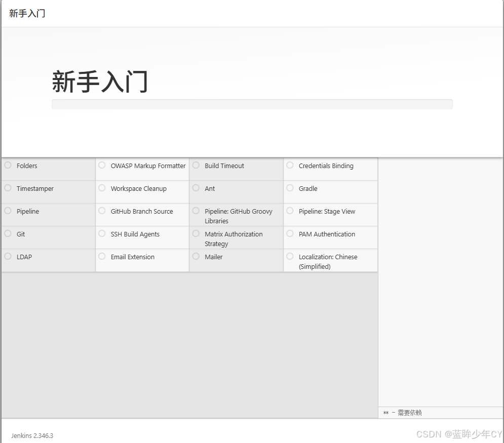This screenshot has height=443, width=504.
Task: Click the 'Jenkins 2.346.3' version text
Action: 32,435
